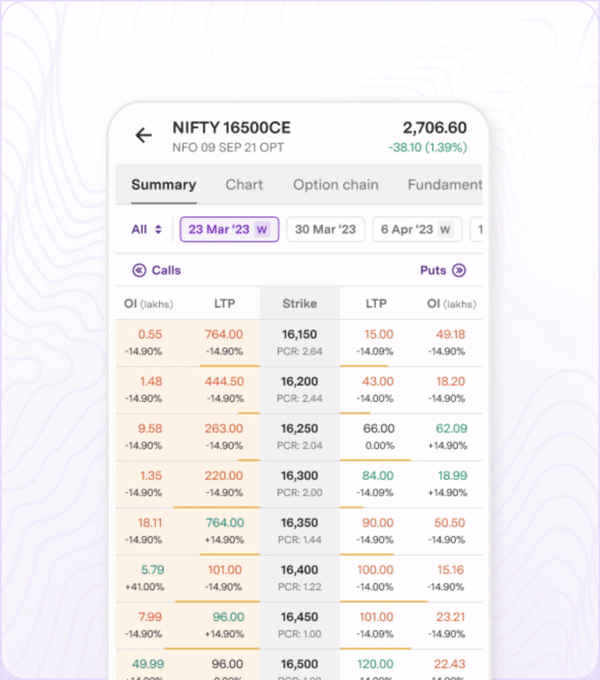Click put LTP 66.00 at strike 16,250
The height and width of the screenshot is (680, 600).
tap(378, 428)
